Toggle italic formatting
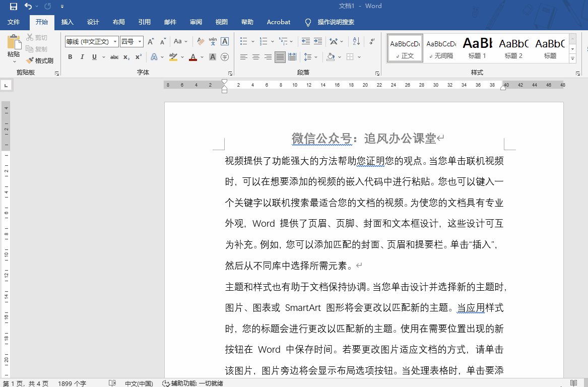Viewport: 588px width, 387px height. point(82,57)
